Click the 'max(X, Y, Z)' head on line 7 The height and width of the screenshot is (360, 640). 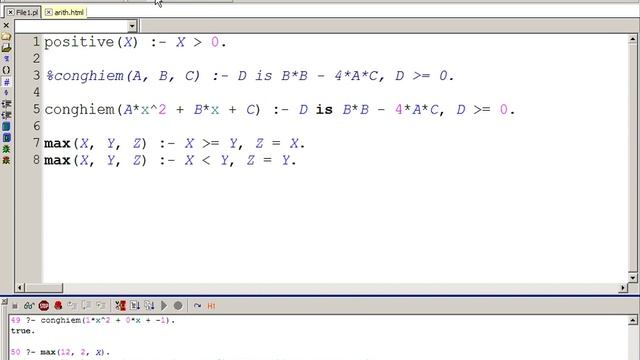click(95, 144)
